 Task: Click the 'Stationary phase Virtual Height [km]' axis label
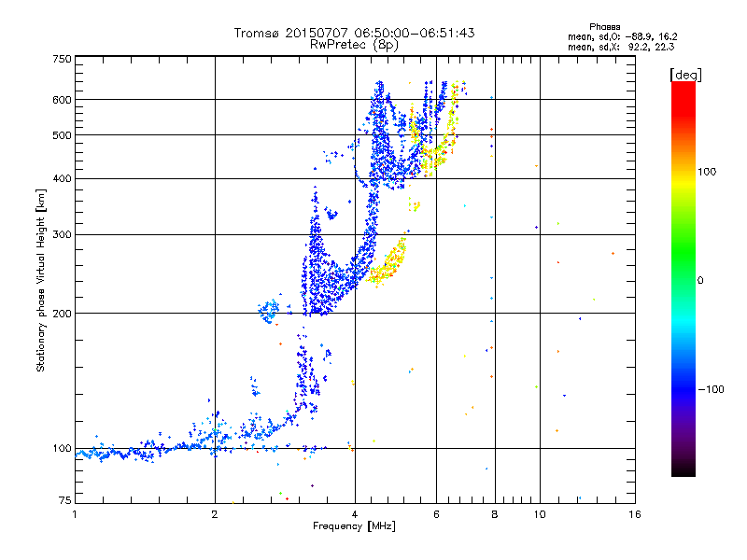coord(41,280)
